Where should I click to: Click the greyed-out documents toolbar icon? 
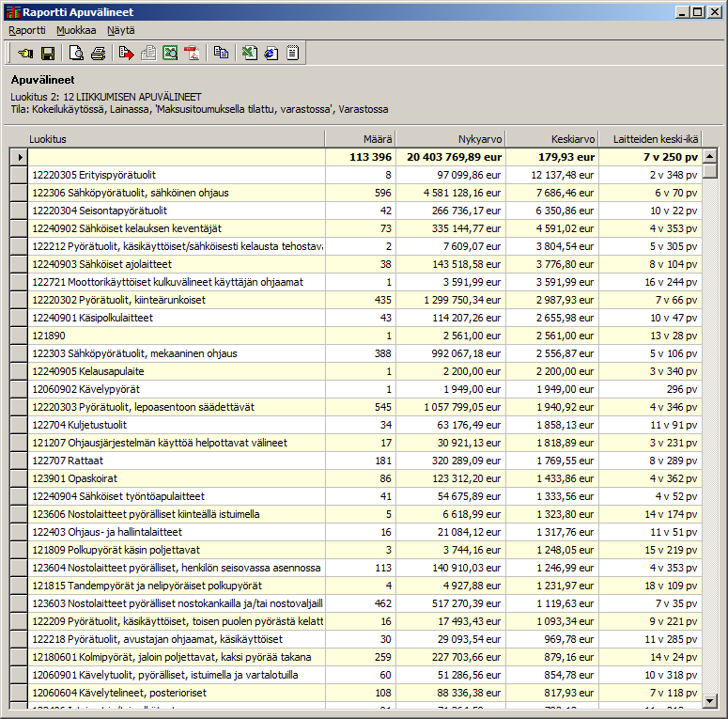(148, 54)
